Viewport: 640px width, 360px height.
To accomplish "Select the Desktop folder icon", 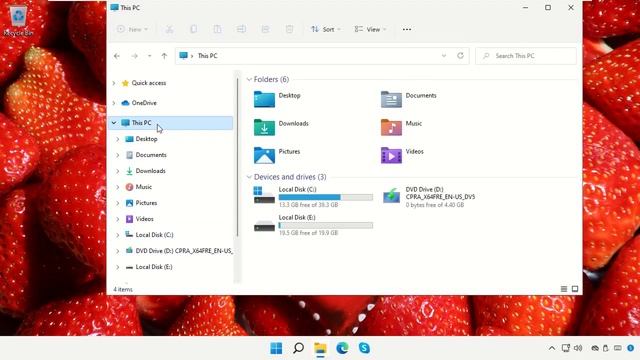I will [x=264, y=99].
